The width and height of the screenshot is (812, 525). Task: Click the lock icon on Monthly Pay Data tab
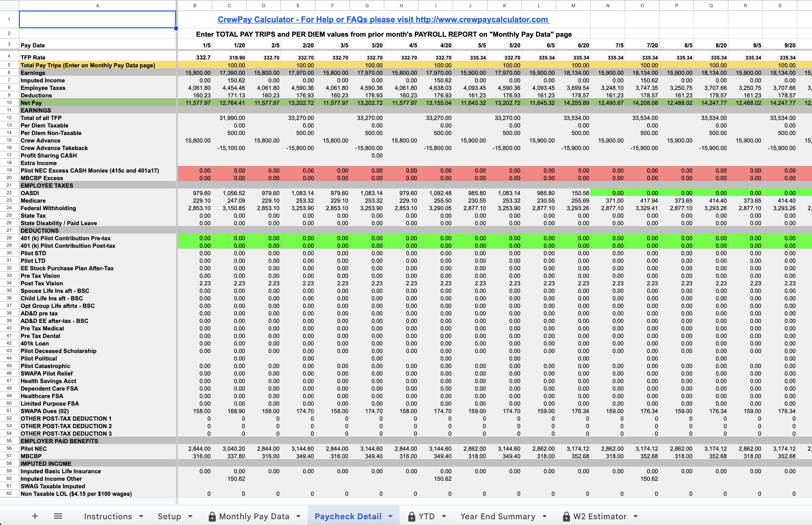[212, 516]
